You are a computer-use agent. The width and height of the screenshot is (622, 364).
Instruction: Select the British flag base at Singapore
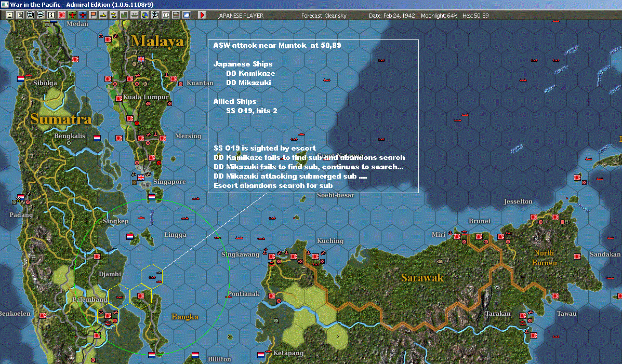click(x=141, y=177)
